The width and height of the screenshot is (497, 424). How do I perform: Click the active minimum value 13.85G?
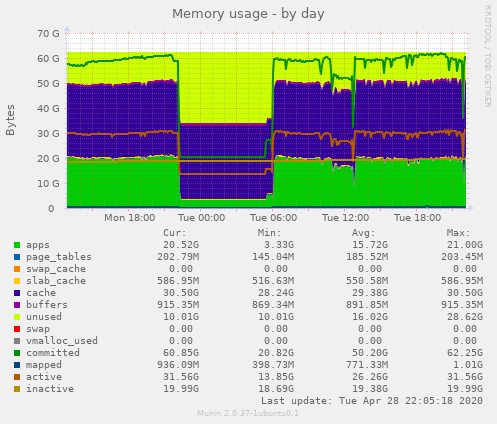276,377
